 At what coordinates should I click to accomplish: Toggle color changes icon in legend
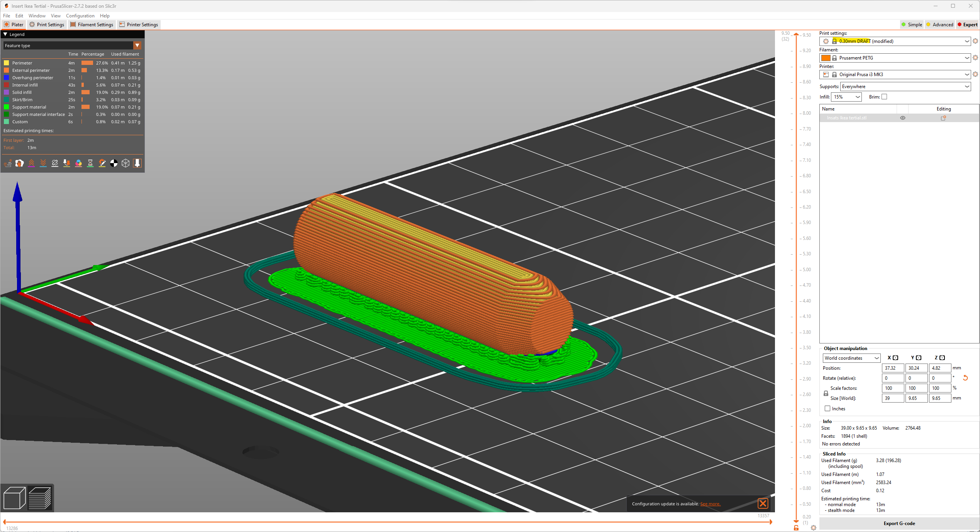tap(78, 163)
